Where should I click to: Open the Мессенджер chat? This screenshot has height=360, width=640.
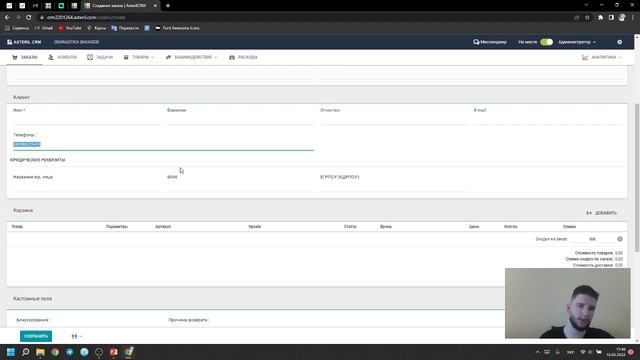[x=490, y=42]
